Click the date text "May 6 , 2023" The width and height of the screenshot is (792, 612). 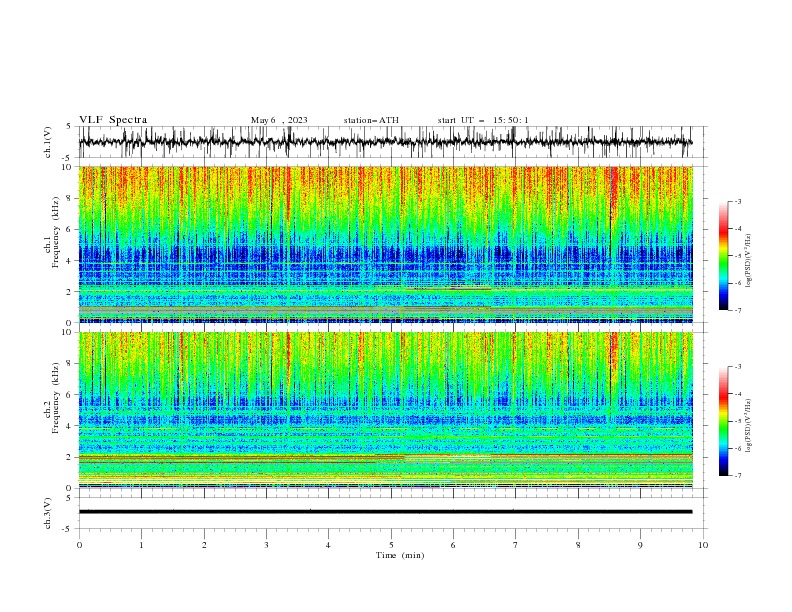pos(279,120)
